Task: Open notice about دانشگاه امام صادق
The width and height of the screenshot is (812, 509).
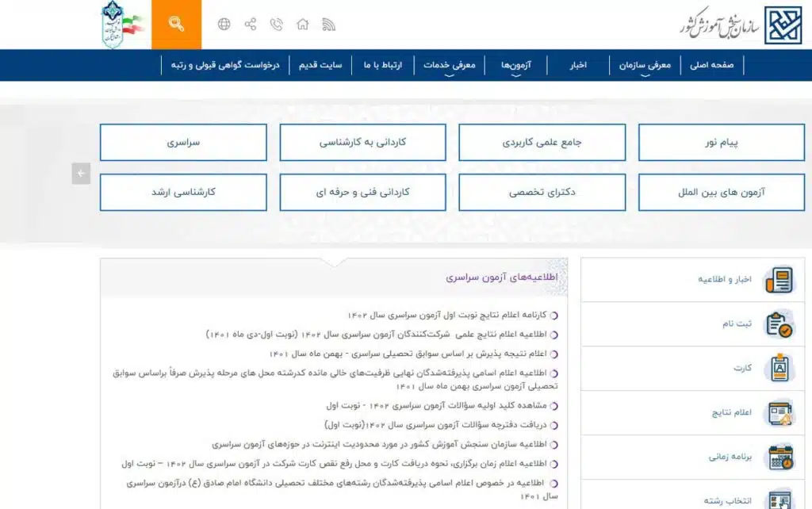Action: [x=342, y=489]
